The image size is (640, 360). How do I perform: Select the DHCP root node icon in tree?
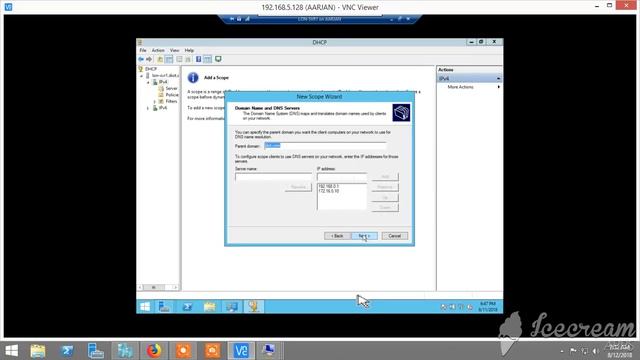(141, 69)
